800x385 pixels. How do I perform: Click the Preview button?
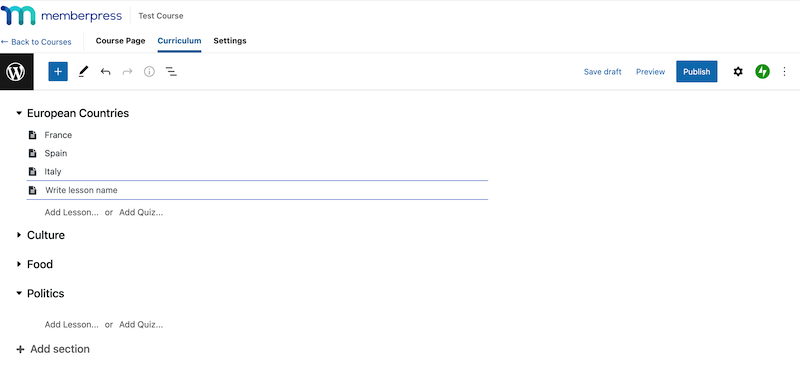click(x=651, y=72)
